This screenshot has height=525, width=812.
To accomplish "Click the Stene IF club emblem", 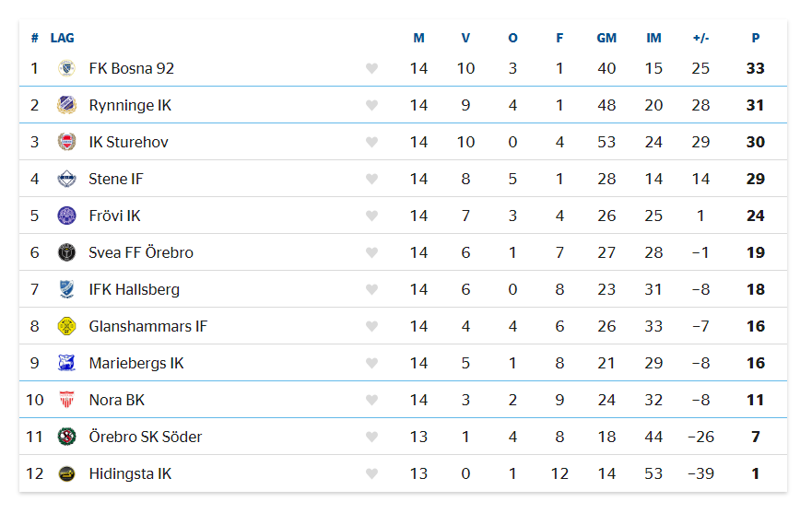I will tap(66, 179).
